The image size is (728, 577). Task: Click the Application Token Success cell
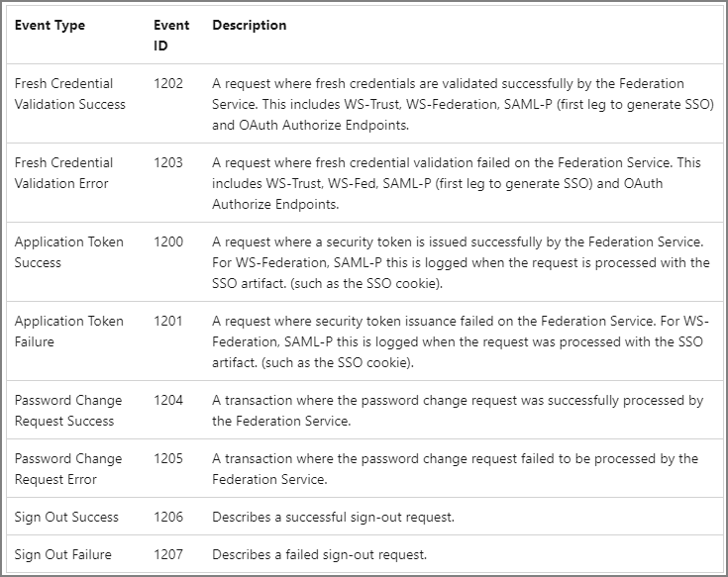[68, 252]
